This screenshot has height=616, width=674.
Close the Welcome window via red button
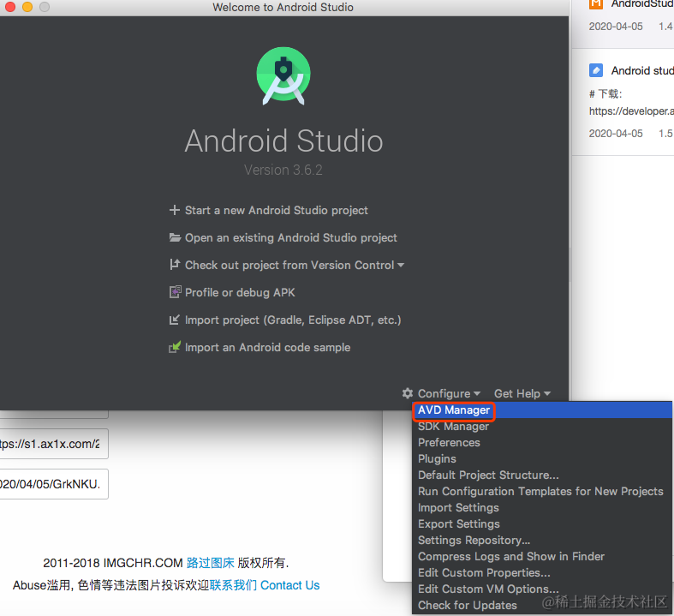click(10, 7)
